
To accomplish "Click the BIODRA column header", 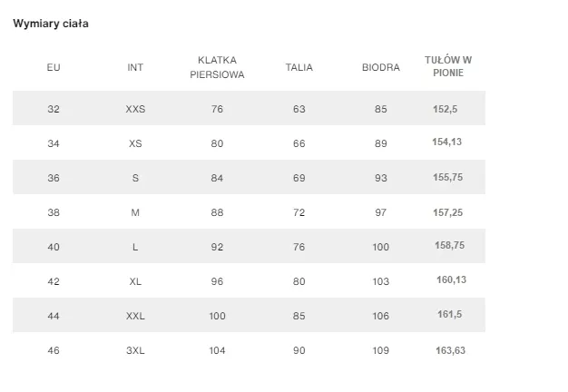I will [x=380, y=67].
